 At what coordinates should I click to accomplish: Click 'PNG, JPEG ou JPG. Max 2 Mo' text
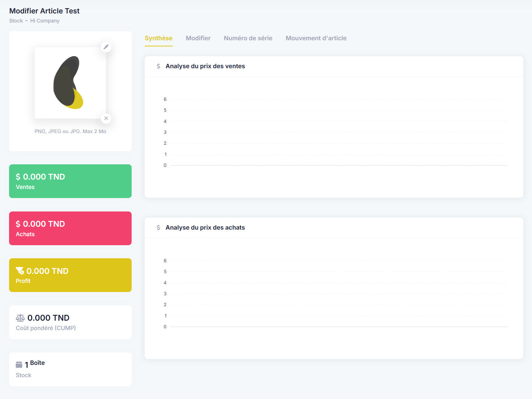pyautogui.click(x=70, y=131)
